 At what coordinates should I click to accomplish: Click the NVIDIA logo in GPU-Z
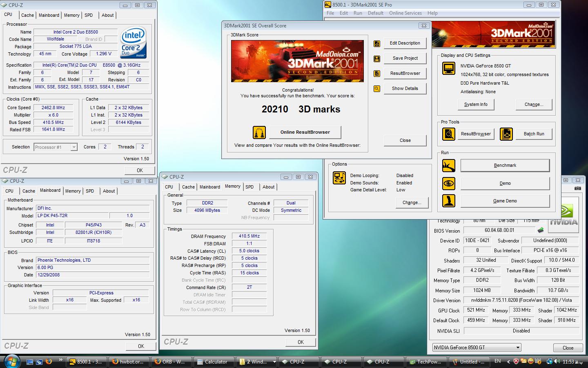click(x=564, y=214)
